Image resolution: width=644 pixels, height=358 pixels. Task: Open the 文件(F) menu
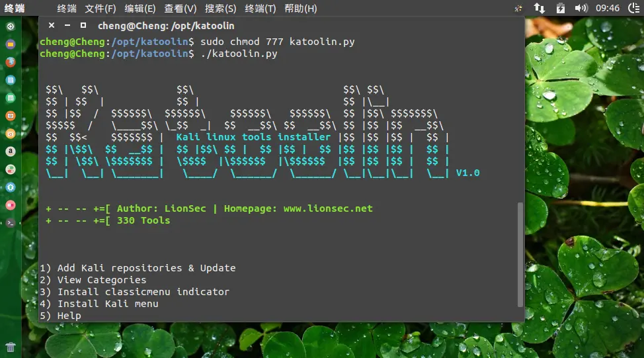point(101,8)
